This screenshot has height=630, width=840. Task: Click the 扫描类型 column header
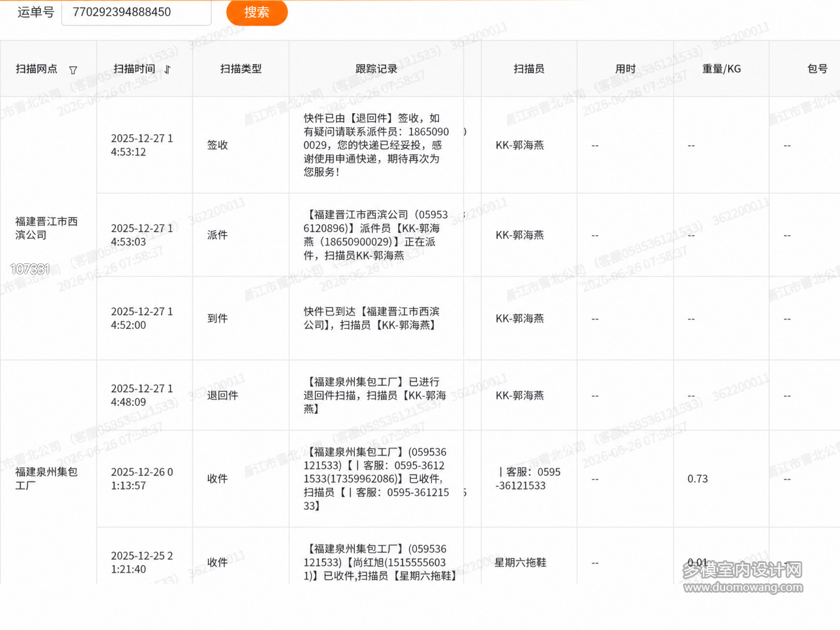point(241,69)
